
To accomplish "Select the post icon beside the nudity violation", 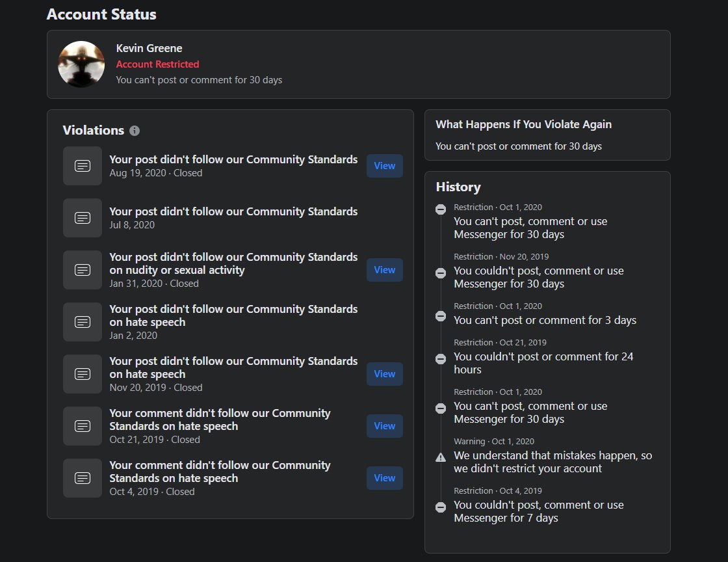I will (83, 270).
